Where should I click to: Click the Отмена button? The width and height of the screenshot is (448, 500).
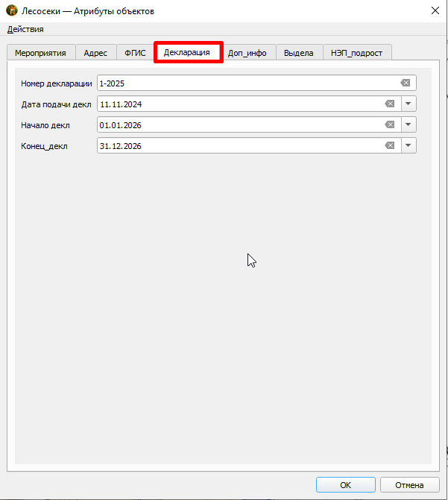pos(409,485)
